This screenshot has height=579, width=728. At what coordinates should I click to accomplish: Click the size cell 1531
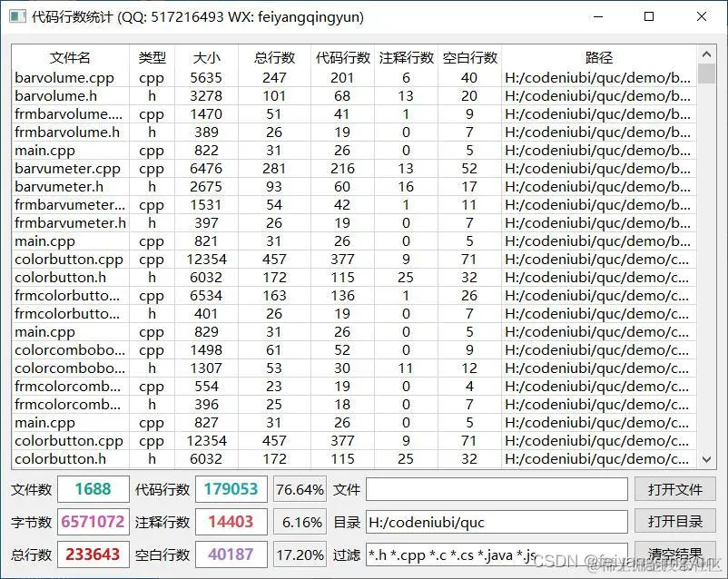[x=206, y=205]
